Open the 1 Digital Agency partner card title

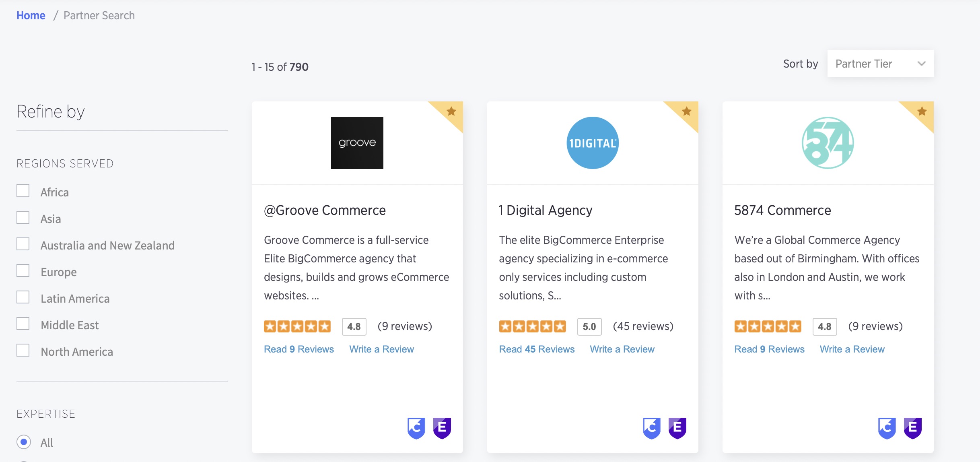click(x=545, y=210)
